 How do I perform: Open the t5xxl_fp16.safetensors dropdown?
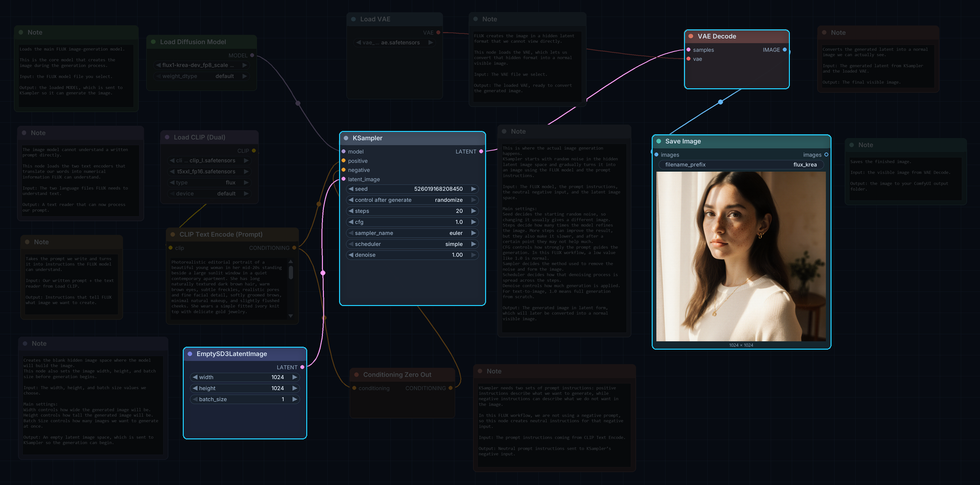click(209, 172)
